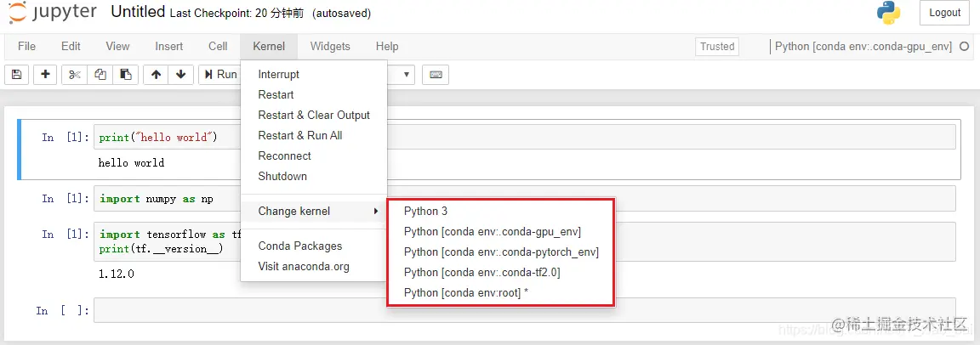Viewport: 980px width, 345px height.
Task: Choose Reconnect kernel option
Action: [314, 156]
